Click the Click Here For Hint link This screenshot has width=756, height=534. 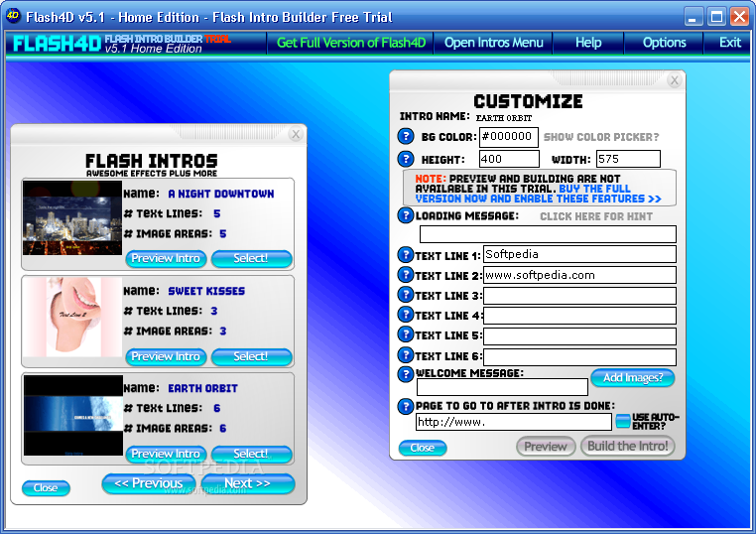596,216
